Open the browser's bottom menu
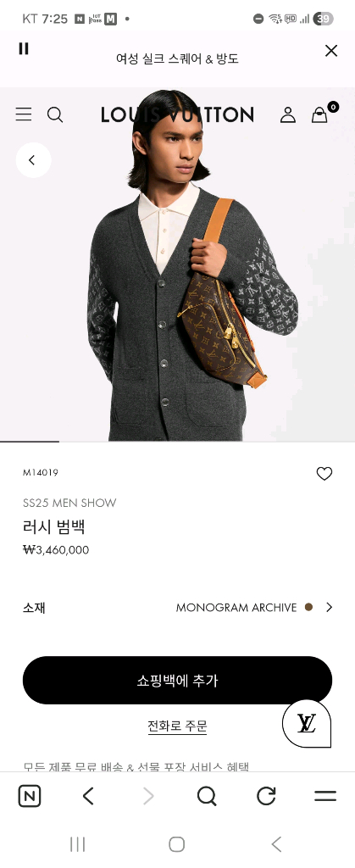355x868 pixels. tap(325, 797)
